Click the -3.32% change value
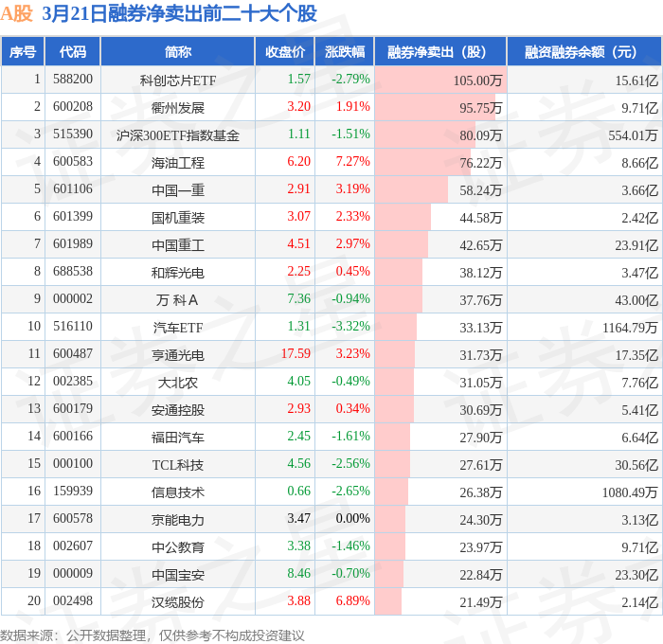Screen dimensions: 663x644 pyautogui.click(x=350, y=327)
